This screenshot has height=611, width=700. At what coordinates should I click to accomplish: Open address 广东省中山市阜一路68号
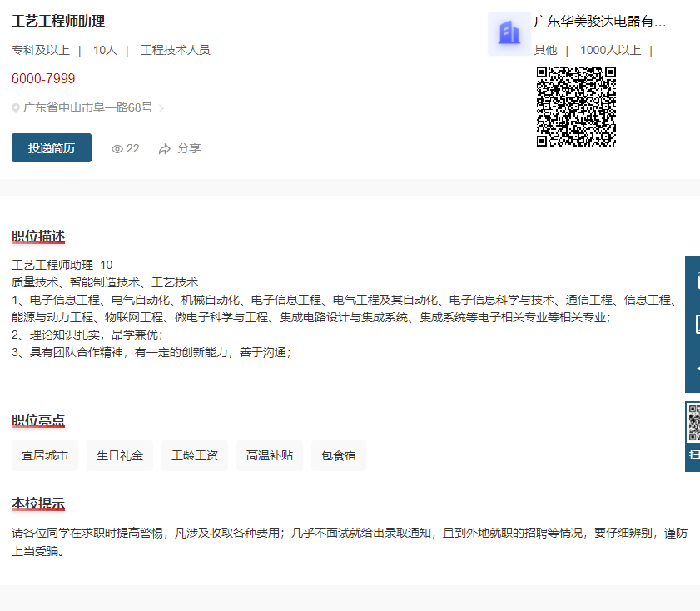point(88,107)
